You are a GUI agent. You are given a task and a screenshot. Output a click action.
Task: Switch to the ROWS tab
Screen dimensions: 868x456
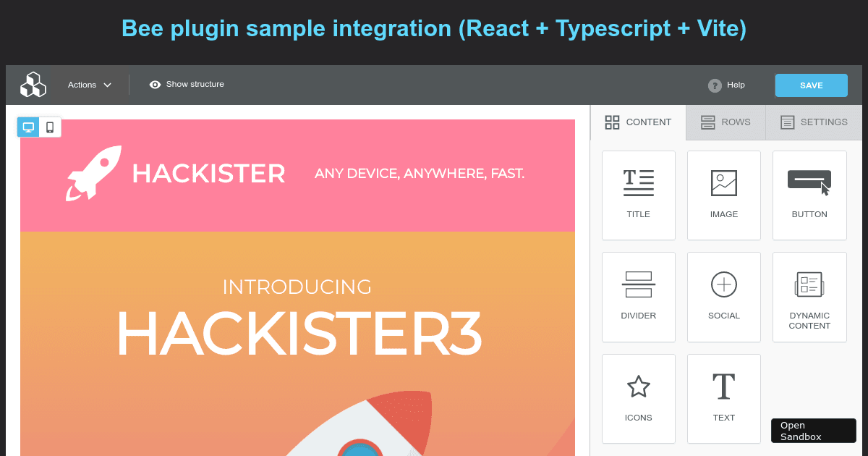coord(726,122)
